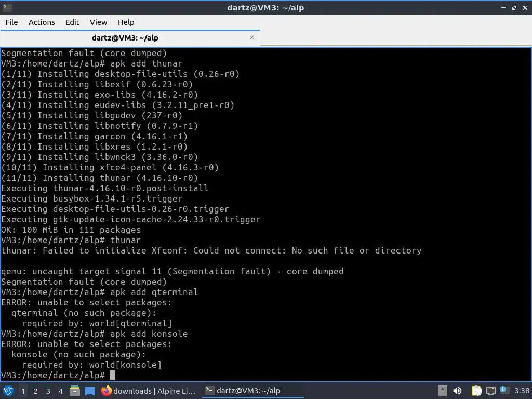This screenshot has height=399, width=532.
Task: Click the 'apk add qterminal' command line
Action: 99,292
